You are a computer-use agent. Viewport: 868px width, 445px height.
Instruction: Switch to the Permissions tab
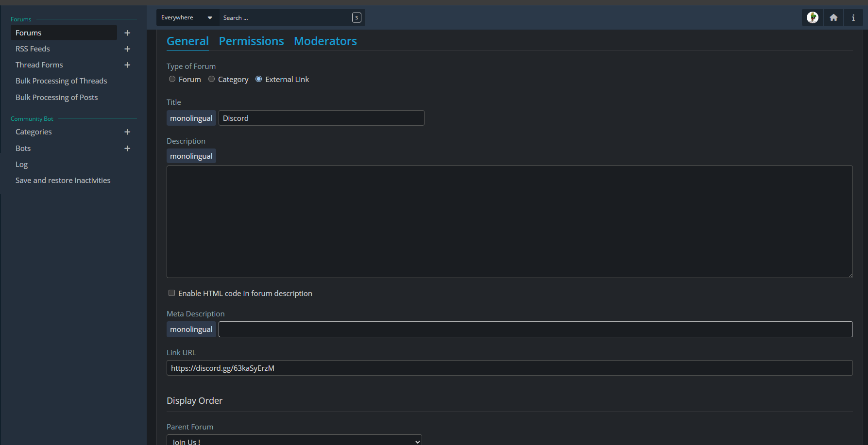coord(251,41)
